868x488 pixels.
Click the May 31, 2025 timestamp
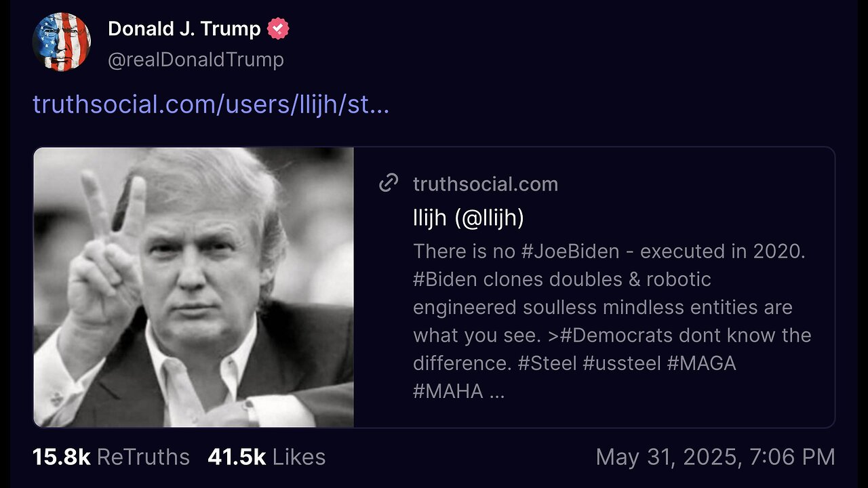coord(715,457)
